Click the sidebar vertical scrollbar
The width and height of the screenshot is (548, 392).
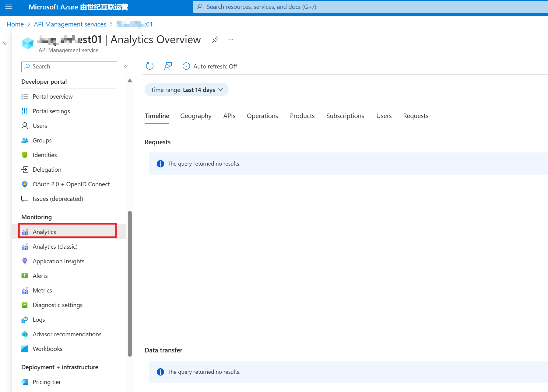pos(130,283)
